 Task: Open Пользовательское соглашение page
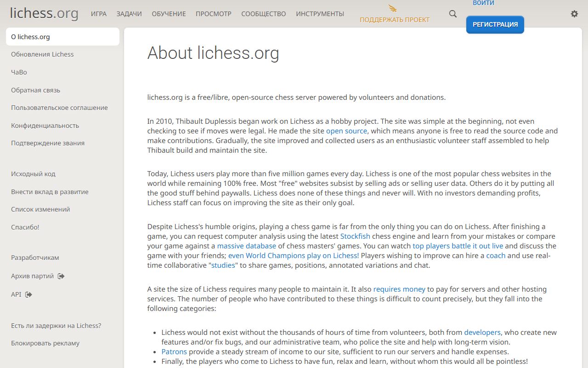coord(59,108)
